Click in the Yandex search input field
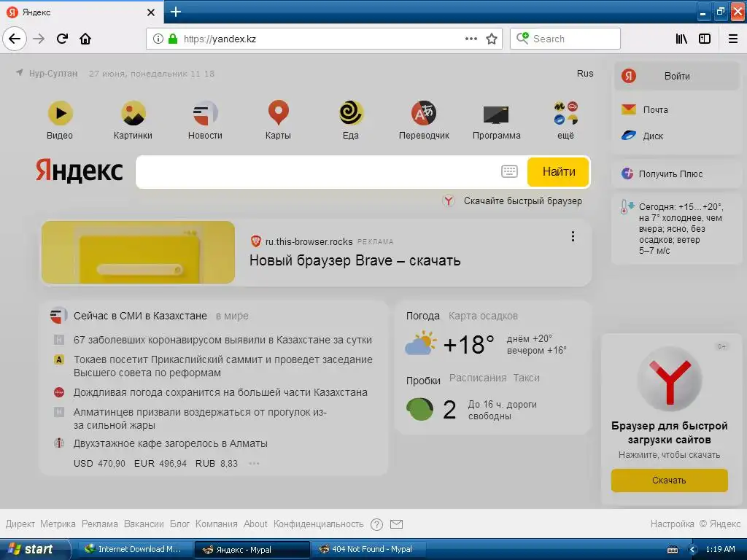Screen dimensions: 747x560 coord(319,172)
